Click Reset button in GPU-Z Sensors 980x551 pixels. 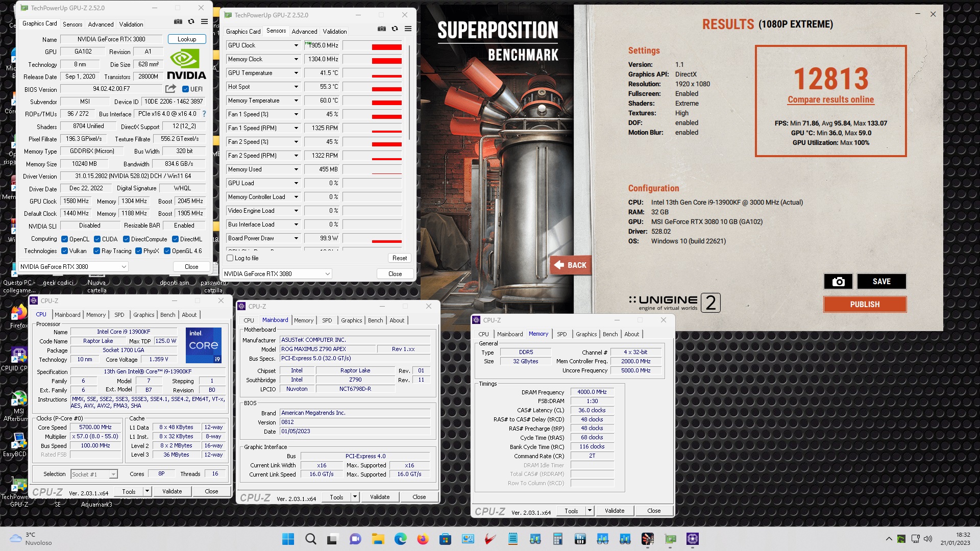pyautogui.click(x=400, y=258)
